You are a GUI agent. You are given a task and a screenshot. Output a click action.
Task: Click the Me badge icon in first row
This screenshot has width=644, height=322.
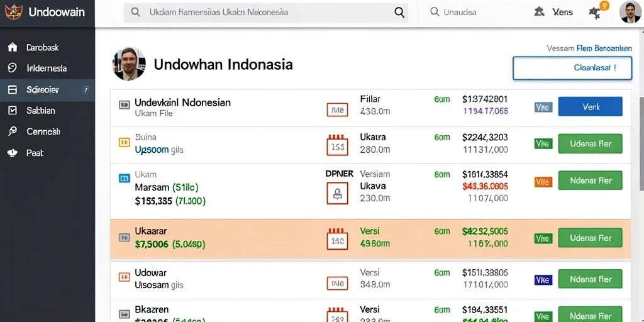(337, 109)
